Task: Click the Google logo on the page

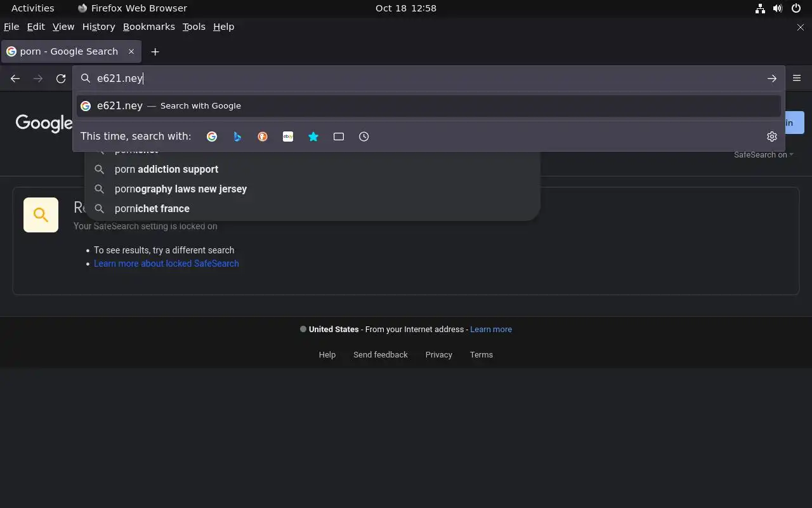Action: (44, 123)
